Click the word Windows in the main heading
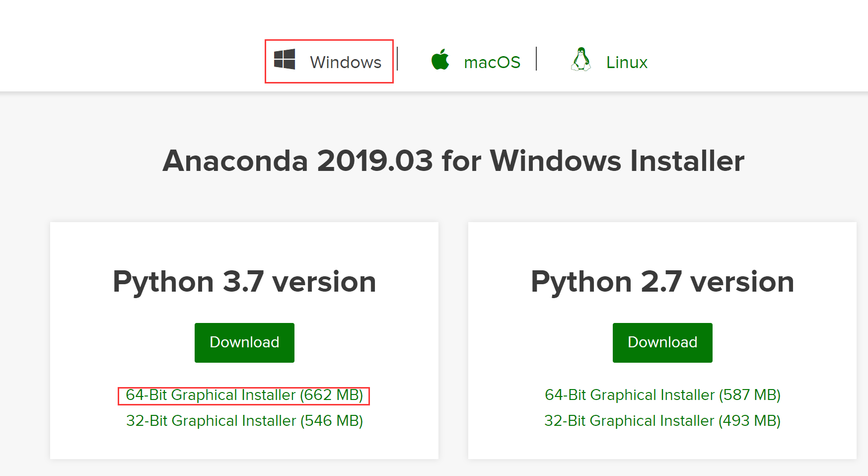Screen dimensions: 868x476 (x=556, y=161)
